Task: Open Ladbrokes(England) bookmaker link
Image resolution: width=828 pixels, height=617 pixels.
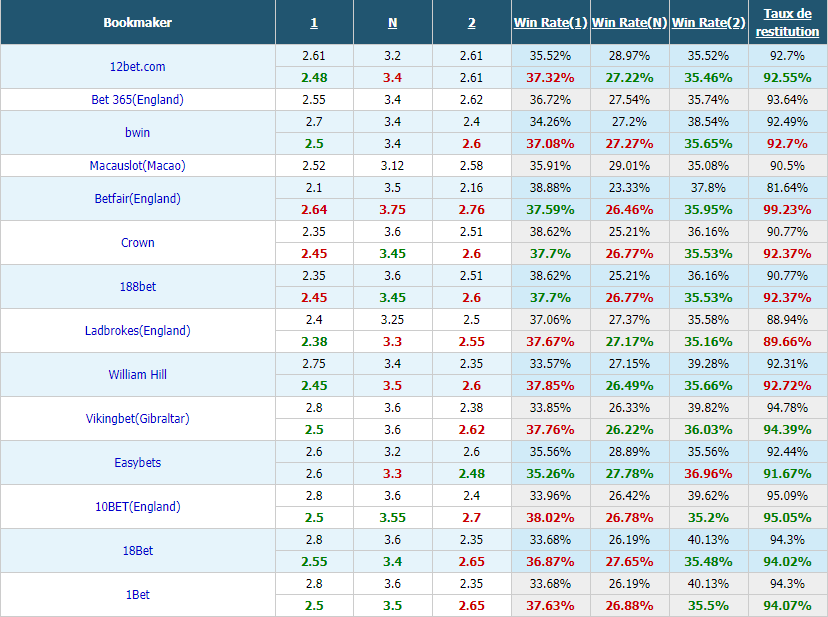Action: tap(137, 331)
